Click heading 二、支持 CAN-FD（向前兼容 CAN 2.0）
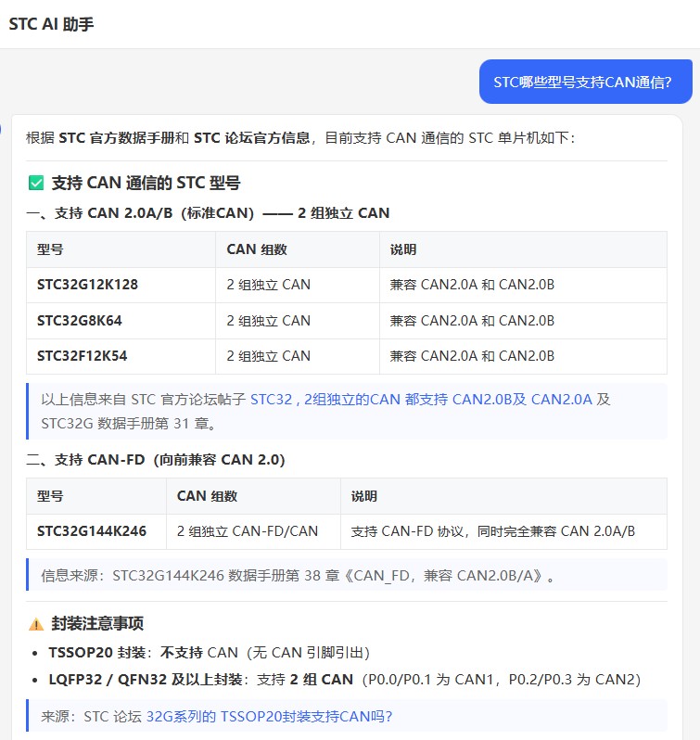 coord(156,459)
